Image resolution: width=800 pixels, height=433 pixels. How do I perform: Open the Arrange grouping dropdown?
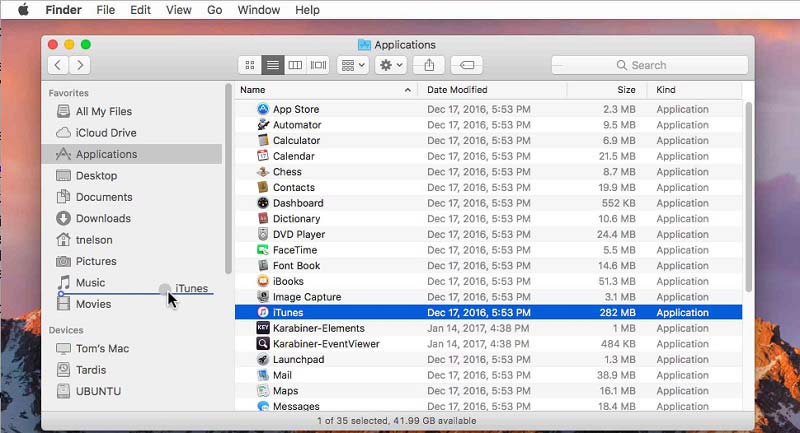(x=352, y=65)
